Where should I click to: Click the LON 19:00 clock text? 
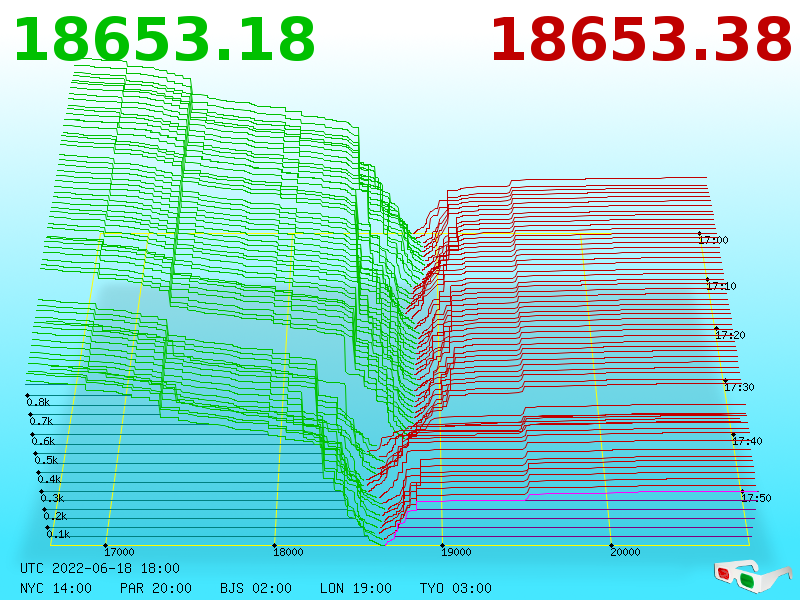356,588
